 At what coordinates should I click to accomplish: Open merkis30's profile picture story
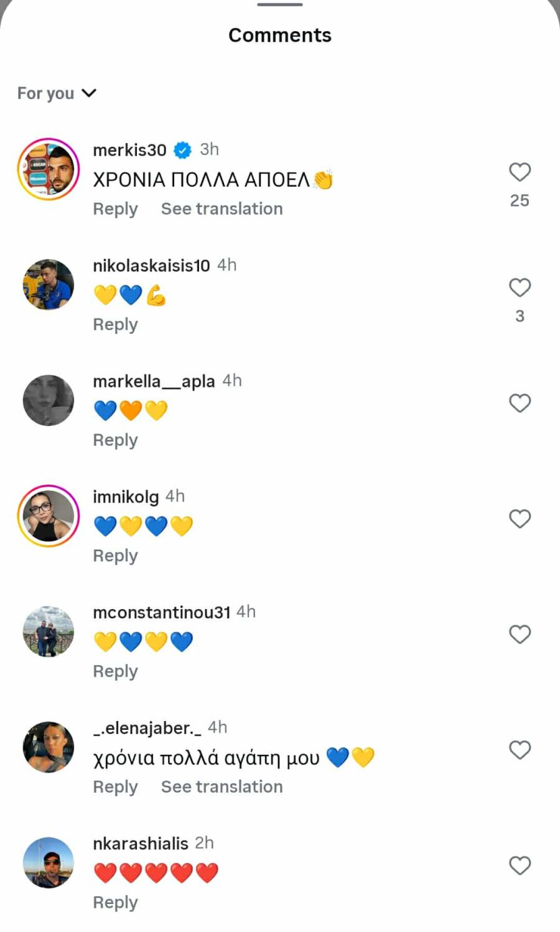pyautogui.click(x=49, y=169)
